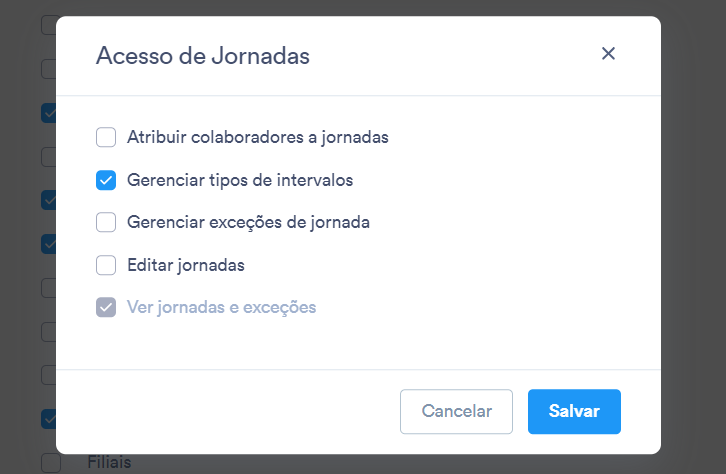The height and width of the screenshot is (474, 726).
Task: Enable the Atribuir colaboradores a jornadas checkbox
Action: (106, 137)
